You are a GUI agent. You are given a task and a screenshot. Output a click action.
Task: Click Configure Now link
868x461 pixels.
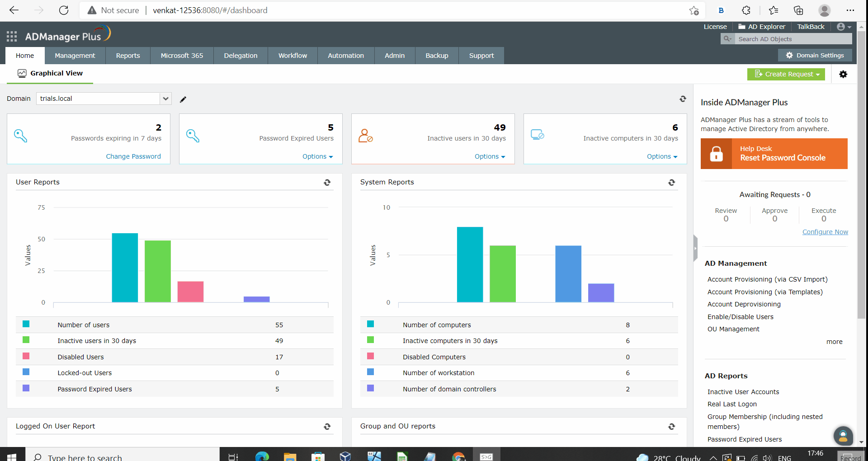825,232
